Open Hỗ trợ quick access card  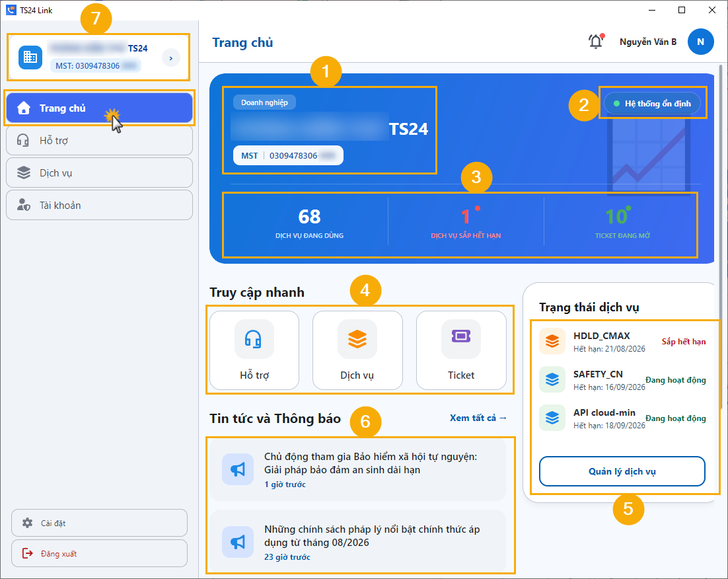pyautogui.click(x=254, y=350)
